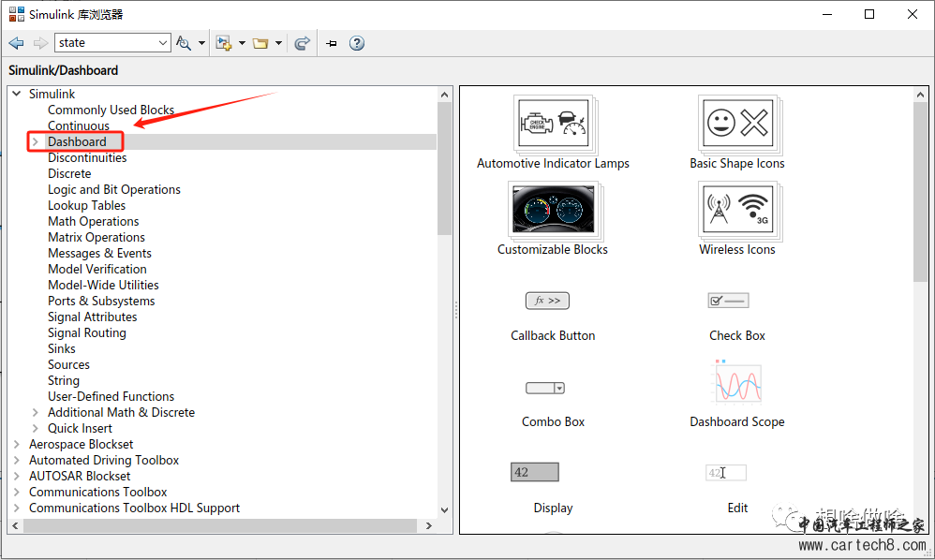Select the Edit block icon
Screen dimensions: 935x560
pos(726,472)
